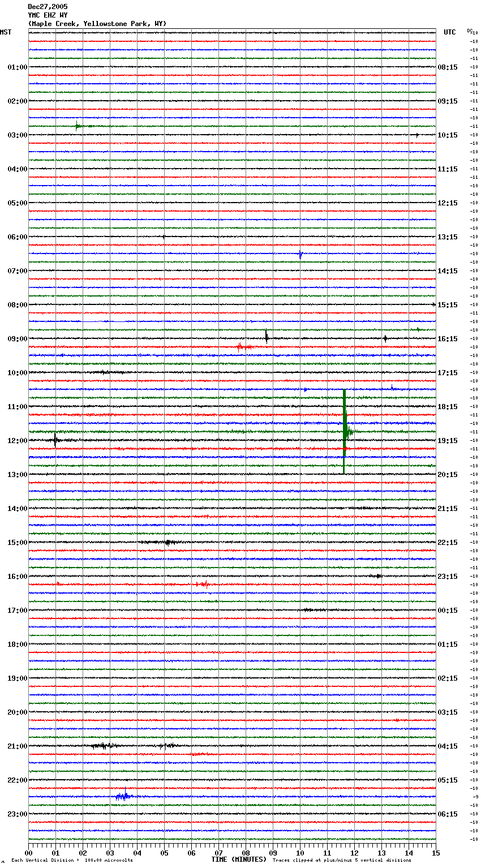The height and width of the screenshot is (868, 481).
Task: Click the 20:00 MST time label
Action: [x=18, y=712]
